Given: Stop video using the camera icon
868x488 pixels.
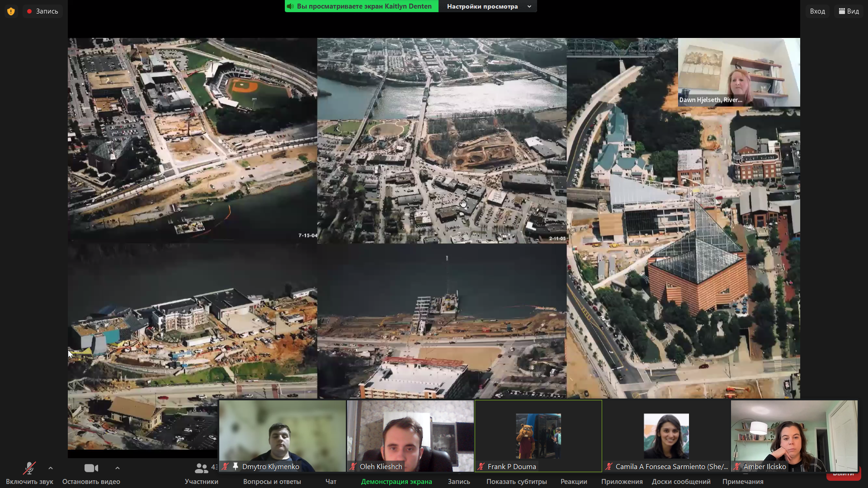Looking at the screenshot, I should pos(91,469).
